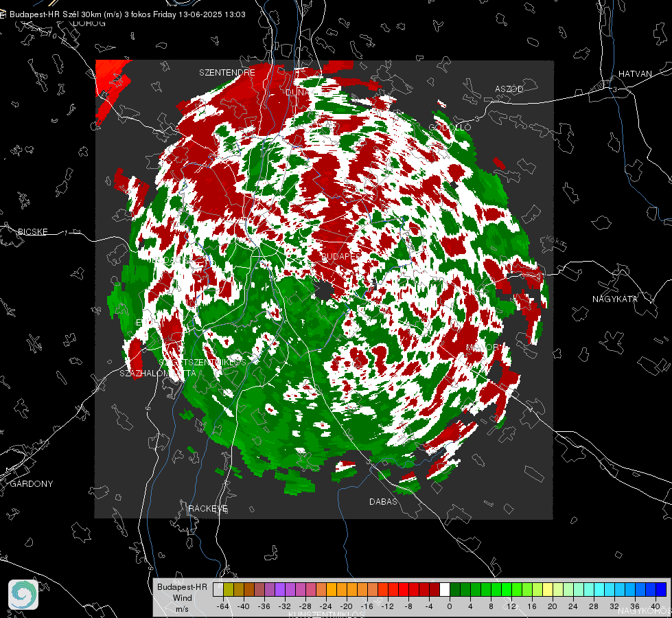Click the m/s unit label in the legend
This screenshot has width=672, height=618.
182,608
